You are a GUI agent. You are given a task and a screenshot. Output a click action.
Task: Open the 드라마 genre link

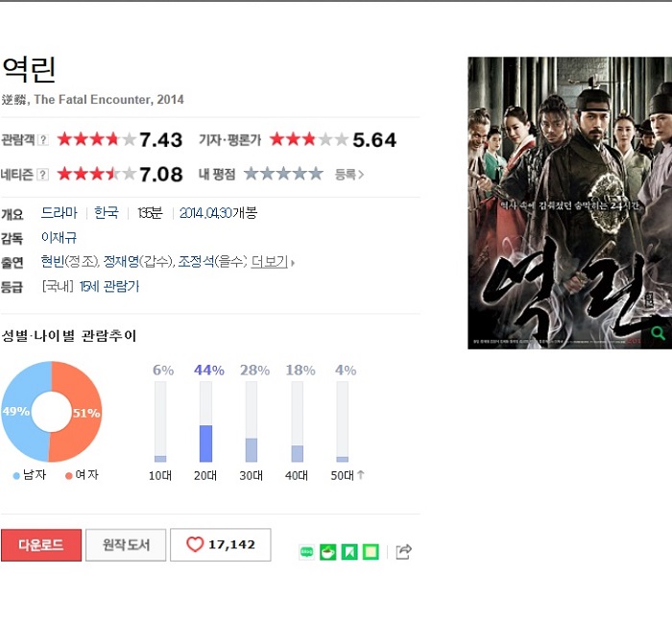point(60,213)
